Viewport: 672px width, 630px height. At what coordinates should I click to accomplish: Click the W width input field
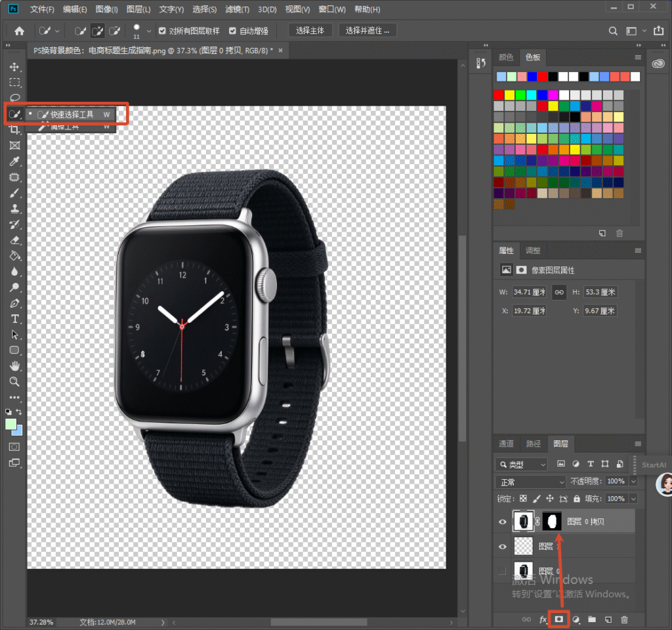(529, 292)
